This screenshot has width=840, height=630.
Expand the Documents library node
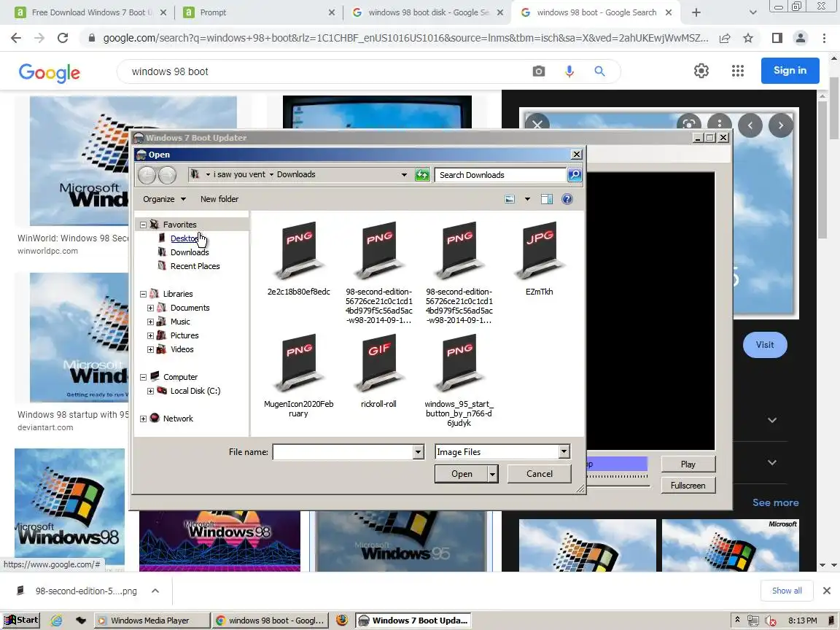[150, 308]
